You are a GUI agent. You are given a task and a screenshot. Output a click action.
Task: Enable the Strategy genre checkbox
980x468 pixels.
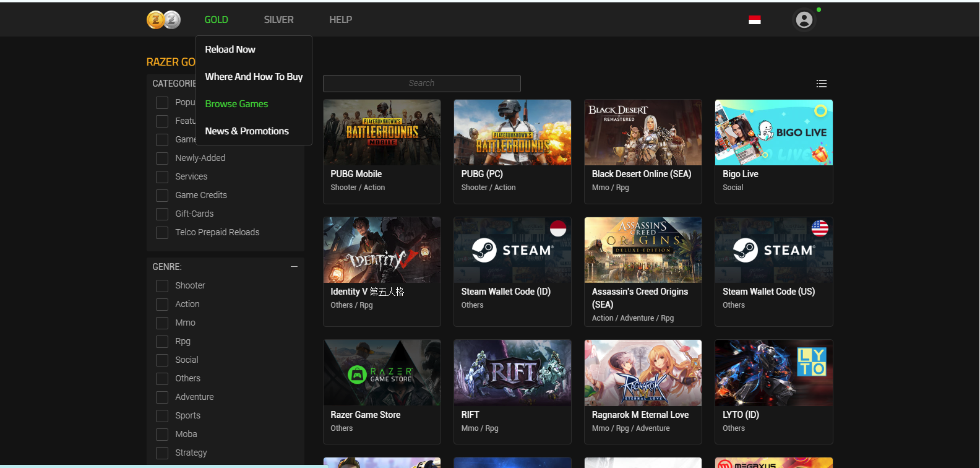point(162,453)
